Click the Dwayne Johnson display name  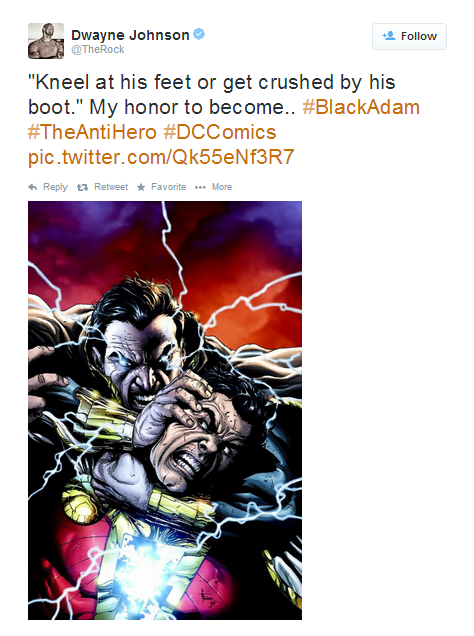pyautogui.click(x=130, y=35)
